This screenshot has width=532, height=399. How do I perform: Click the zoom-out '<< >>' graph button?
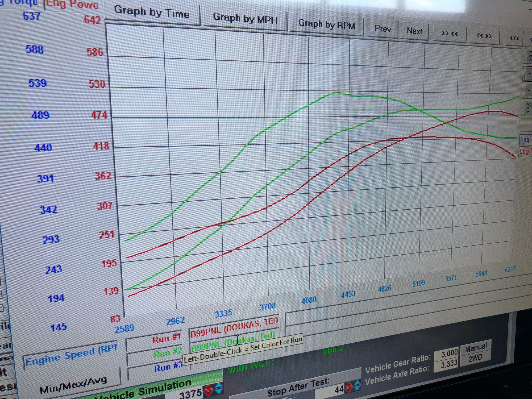pos(484,36)
